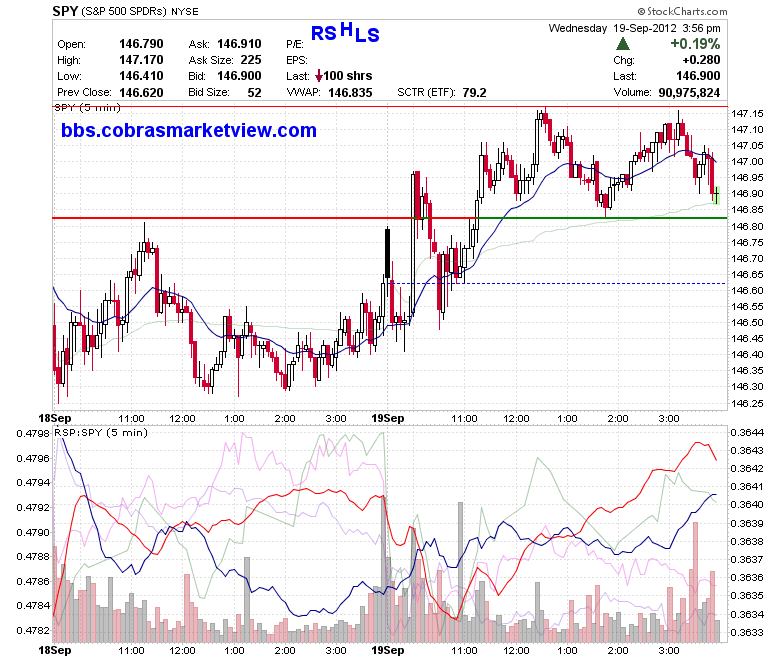The image size is (780, 659).
Task: Click the StockCharts.com copyright logo
Action: 682,11
